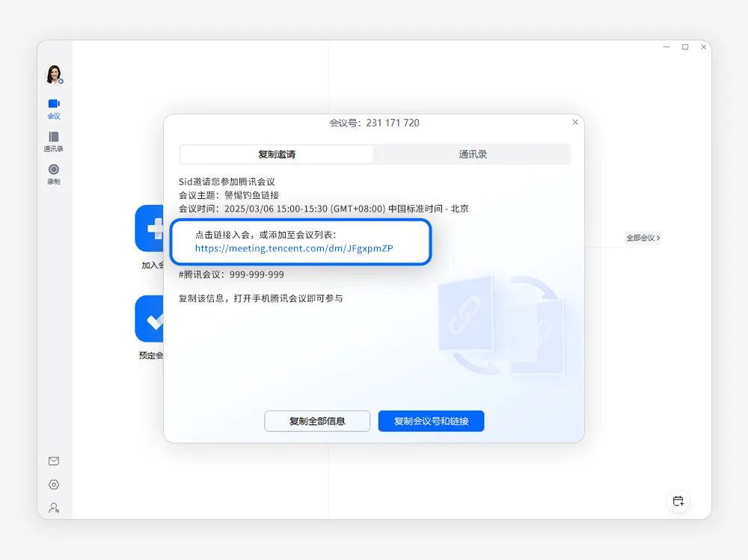Screen dimensions: 748x560
Task: Click the 加入会议 blue plus tile
Action: click(x=150, y=229)
